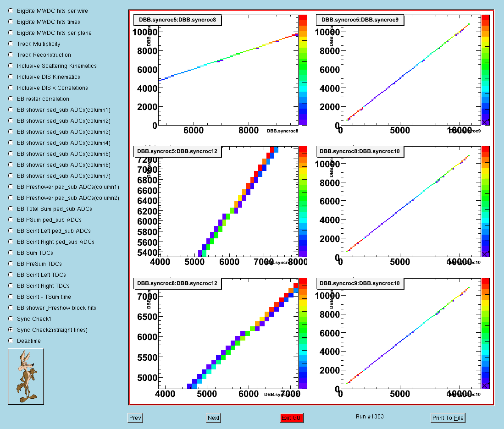Select BB Scint - TSum time option

(11, 296)
